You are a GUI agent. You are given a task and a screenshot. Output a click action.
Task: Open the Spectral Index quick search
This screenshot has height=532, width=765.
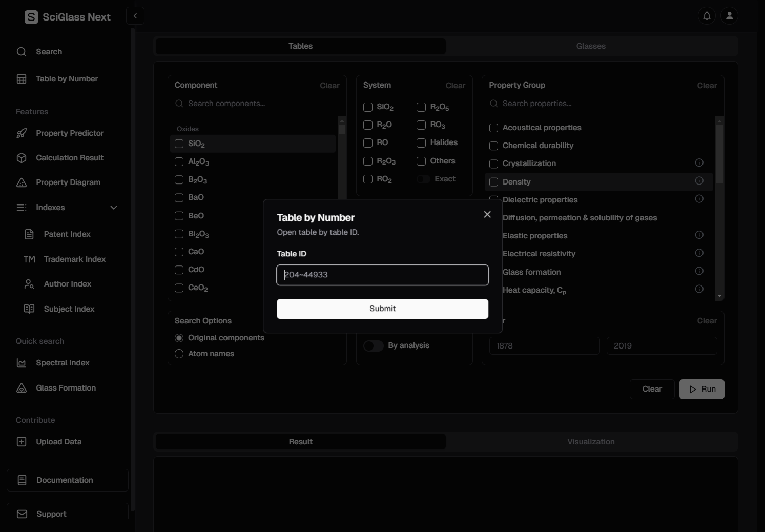[x=63, y=363]
